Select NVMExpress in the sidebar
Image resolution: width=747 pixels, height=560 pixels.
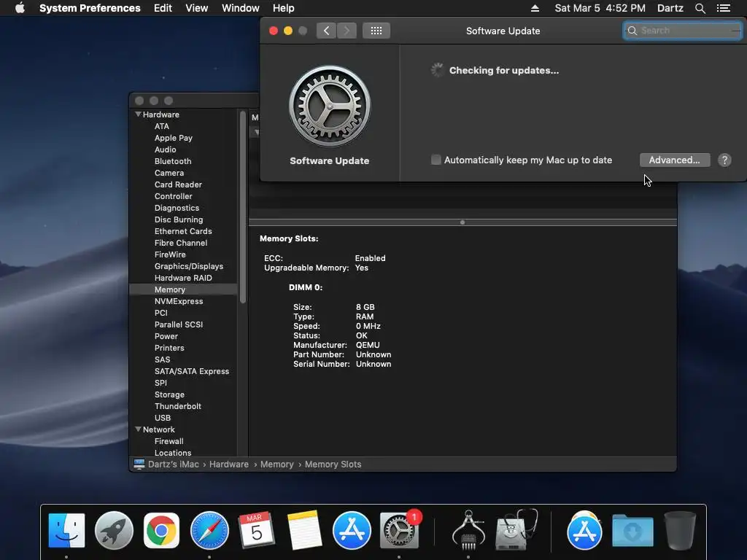click(179, 301)
